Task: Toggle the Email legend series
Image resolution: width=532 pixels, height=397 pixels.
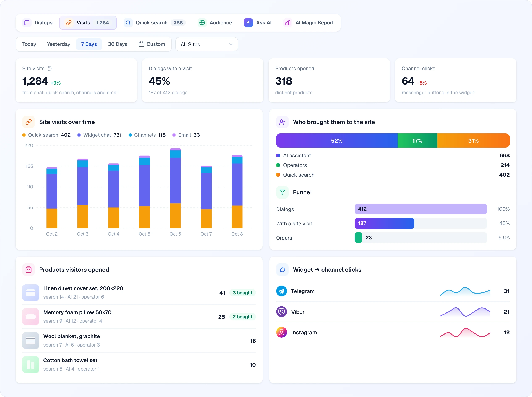Action: [186, 135]
